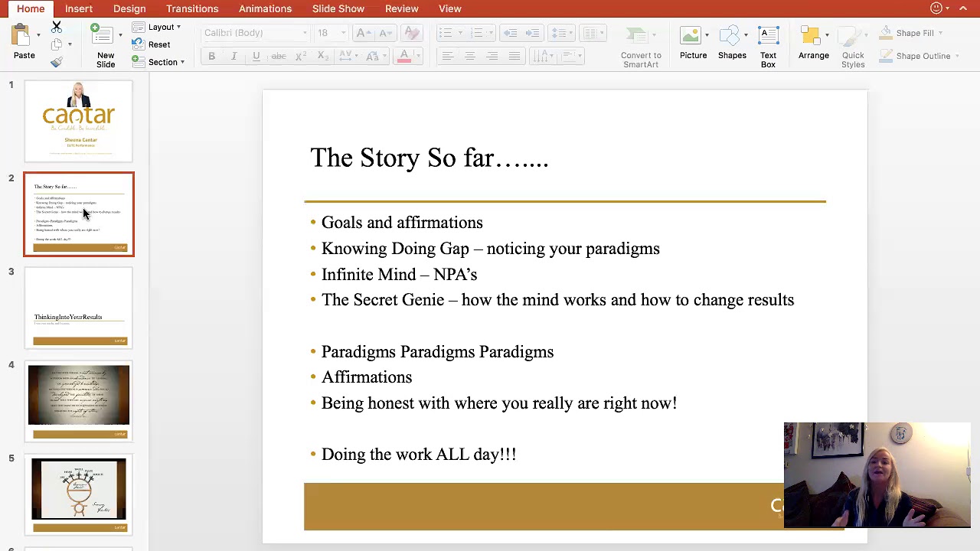Apply strikethrough formatting (abc)
The image size is (980, 551).
tap(279, 56)
